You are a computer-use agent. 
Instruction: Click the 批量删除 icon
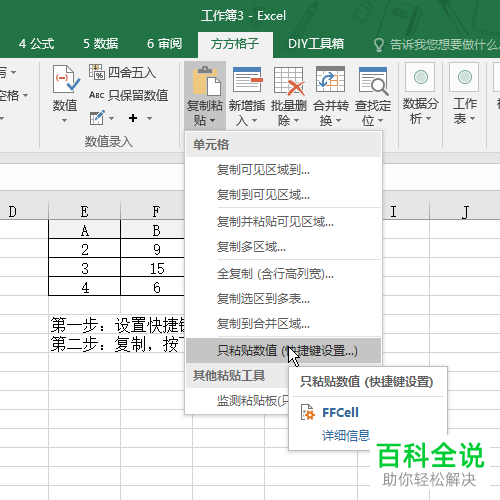click(289, 81)
